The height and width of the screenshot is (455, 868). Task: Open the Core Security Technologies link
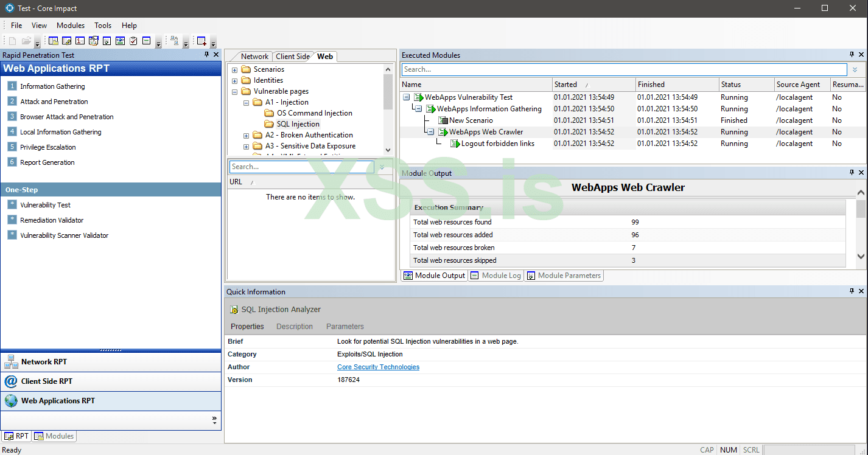pos(378,367)
